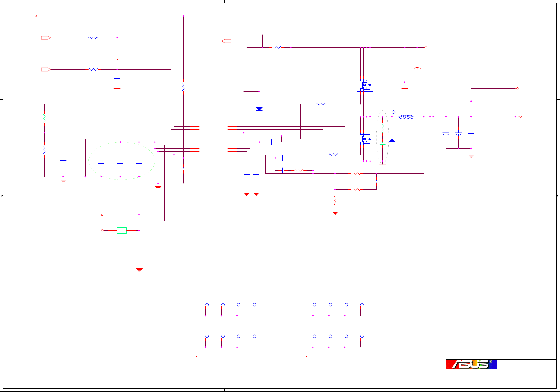Select the red left-pointing port near top center
560x392 pixels.
tap(226, 41)
